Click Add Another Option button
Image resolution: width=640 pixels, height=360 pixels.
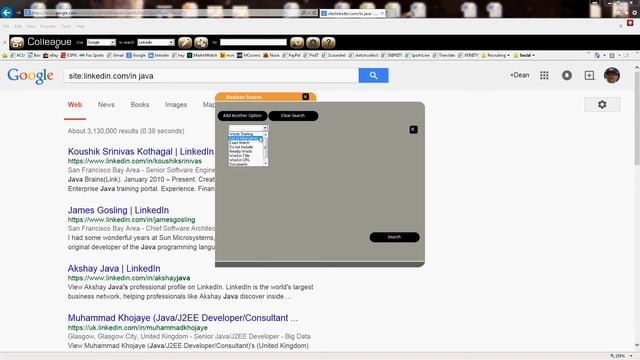242,116
